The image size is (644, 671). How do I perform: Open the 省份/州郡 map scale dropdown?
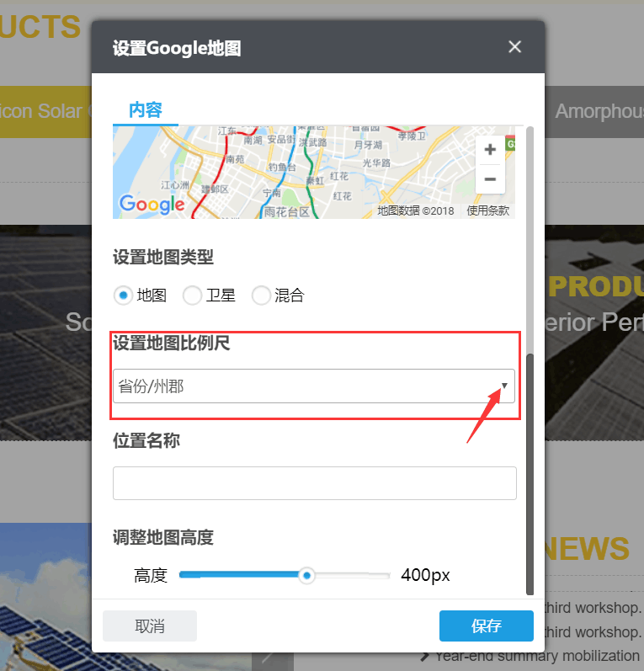coord(314,386)
